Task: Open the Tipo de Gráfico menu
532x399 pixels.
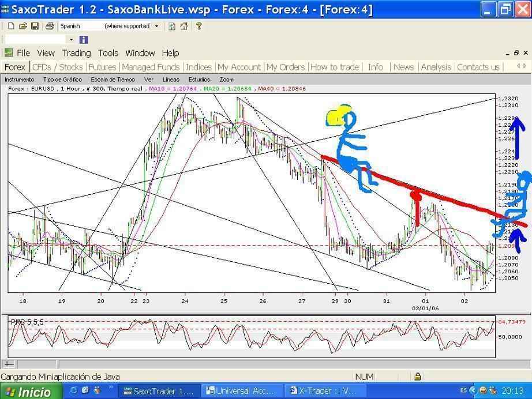Action: click(x=62, y=80)
